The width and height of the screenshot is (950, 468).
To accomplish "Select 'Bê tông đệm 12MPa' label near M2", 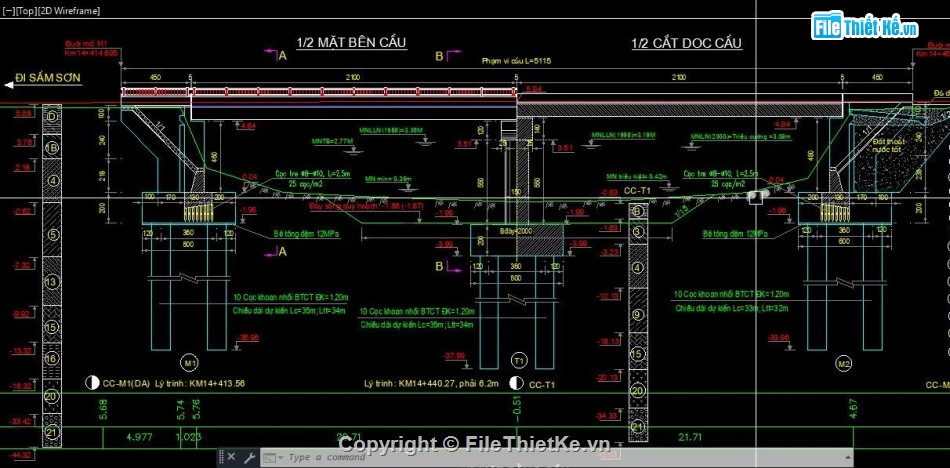I will 737,233.
